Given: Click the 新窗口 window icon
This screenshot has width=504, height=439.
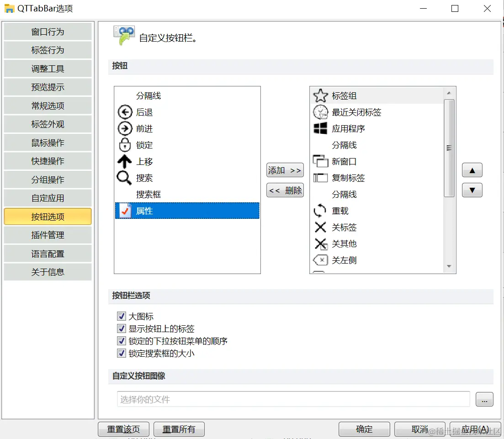Looking at the screenshot, I should click(320, 161).
